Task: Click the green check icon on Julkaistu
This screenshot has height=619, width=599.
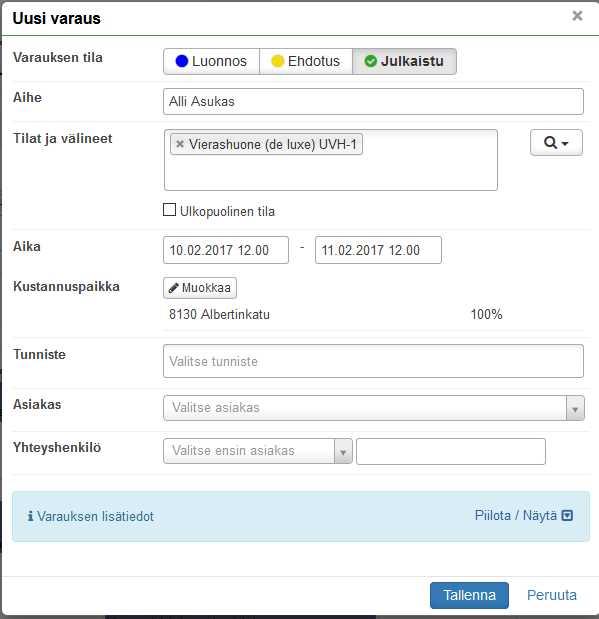Action: coord(370,61)
